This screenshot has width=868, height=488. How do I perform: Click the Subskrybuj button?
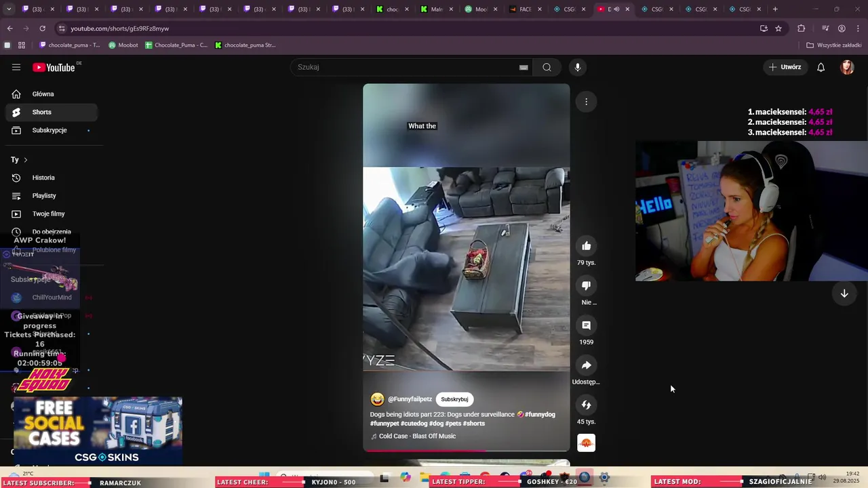pyautogui.click(x=454, y=399)
